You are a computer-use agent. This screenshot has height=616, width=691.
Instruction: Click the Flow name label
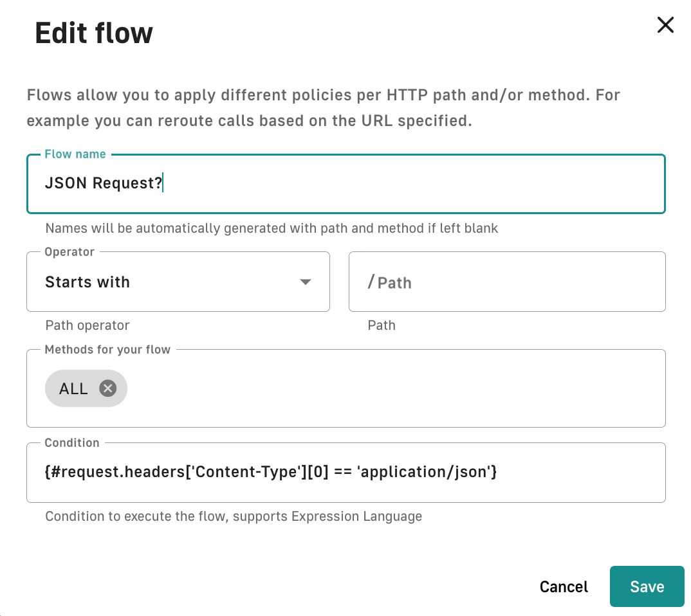(75, 154)
